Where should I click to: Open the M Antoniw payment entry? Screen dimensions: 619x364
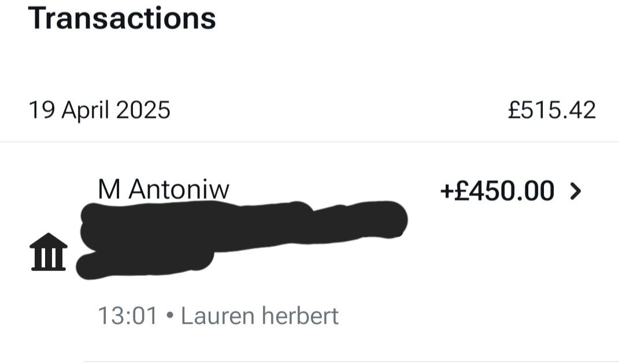(164, 189)
